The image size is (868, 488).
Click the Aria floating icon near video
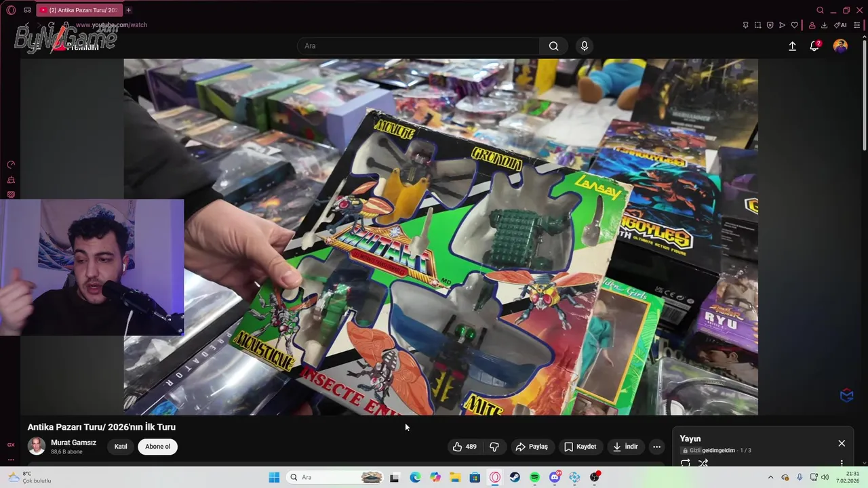pyautogui.click(x=847, y=395)
